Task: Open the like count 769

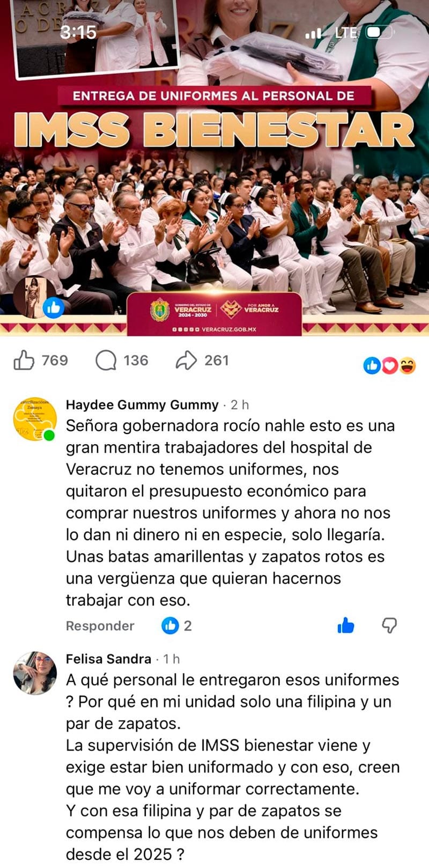Action: (55, 361)
